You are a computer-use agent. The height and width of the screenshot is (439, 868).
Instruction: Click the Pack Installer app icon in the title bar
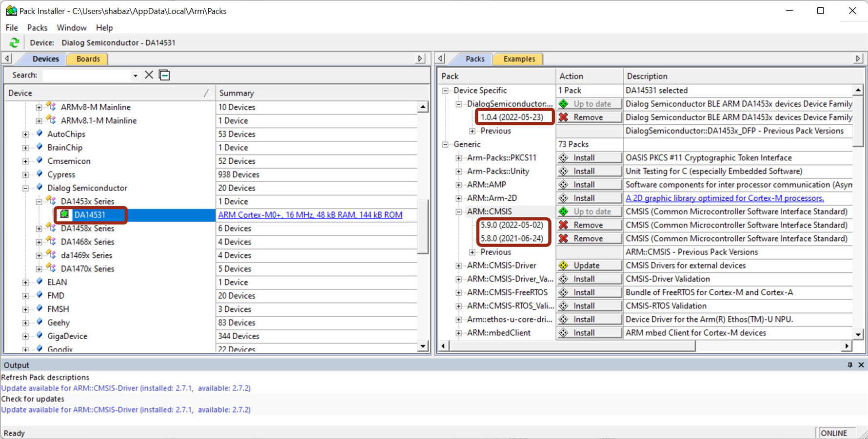pyautogui.click(x=11, y=11)
